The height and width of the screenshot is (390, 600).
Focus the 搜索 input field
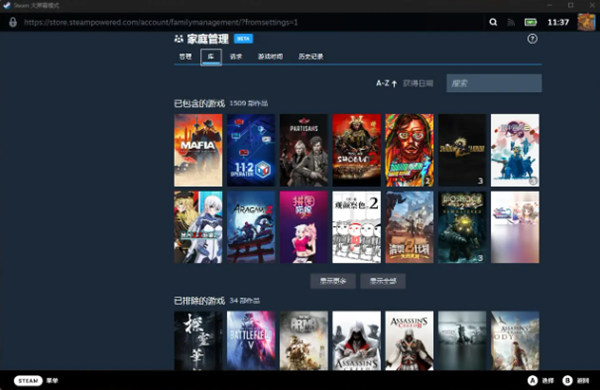tap(494, 83)
